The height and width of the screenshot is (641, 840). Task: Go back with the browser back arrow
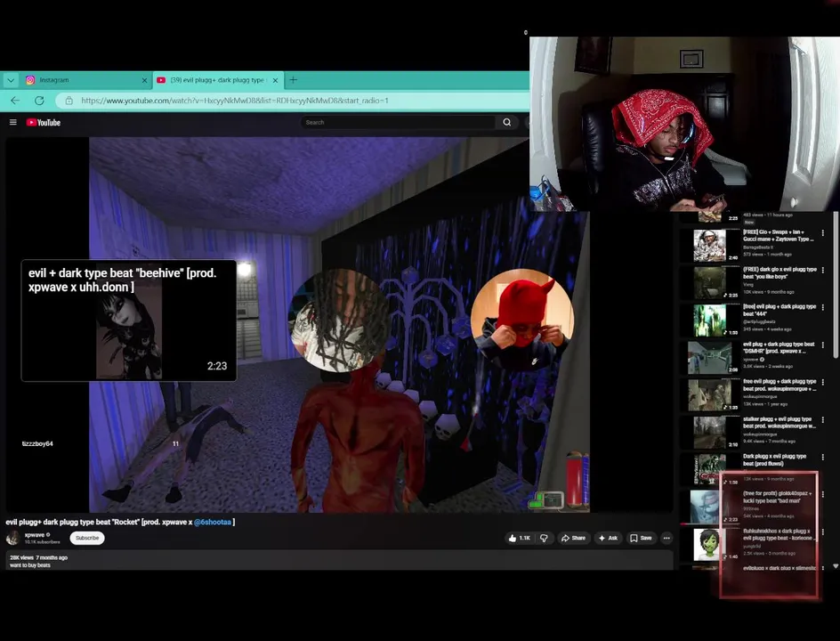pyautogui.click(x=15, y=101)
